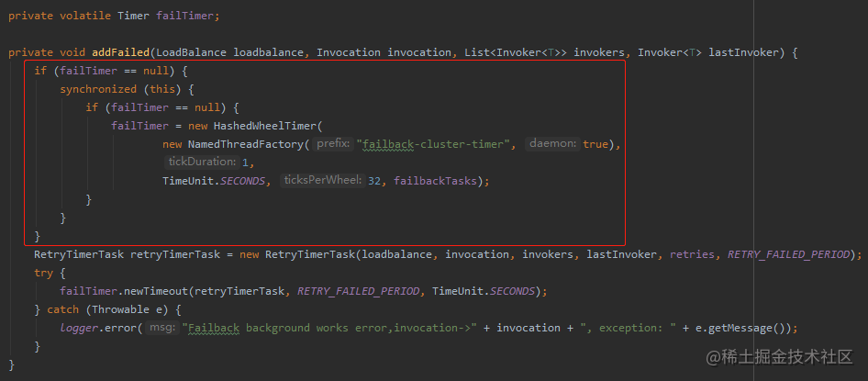This screenshot has width=868, height=381.
Task: Click the 'error' method after logger
Action: pyautogui.click(x=121, y=328)
